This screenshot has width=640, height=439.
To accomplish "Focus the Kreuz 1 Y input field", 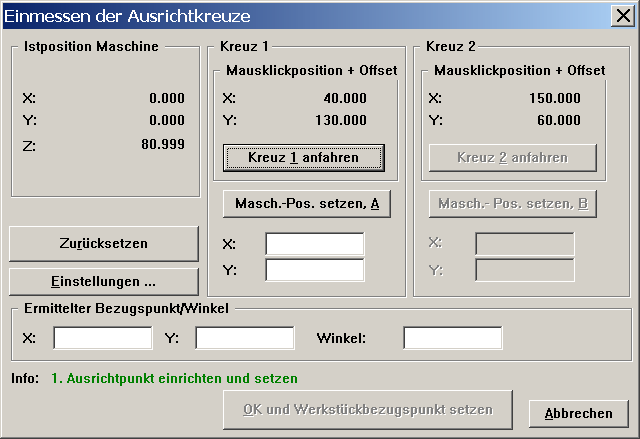I will (x=314, y=269).
